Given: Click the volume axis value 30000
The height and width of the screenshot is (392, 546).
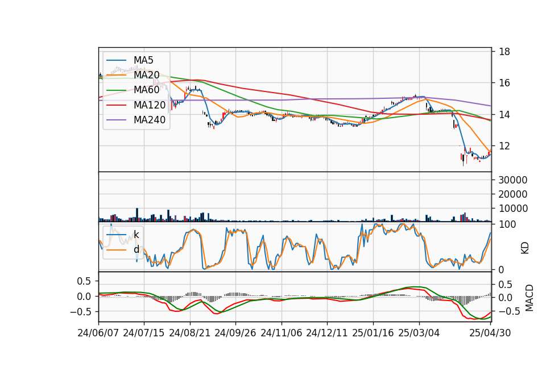Looking at the screenshot, I should click(x=513, y=180).
